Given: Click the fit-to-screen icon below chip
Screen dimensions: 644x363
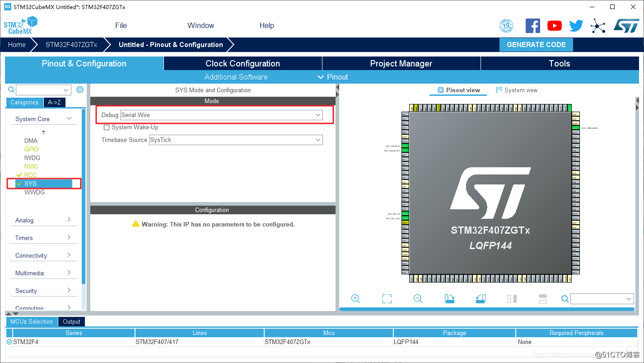Looking at the screenshot, I should point(387,299).
